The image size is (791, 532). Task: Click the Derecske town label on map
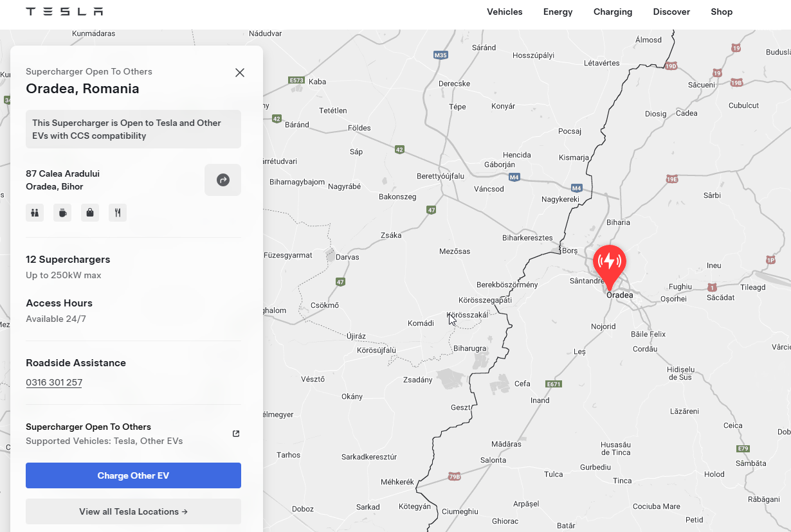454,84
